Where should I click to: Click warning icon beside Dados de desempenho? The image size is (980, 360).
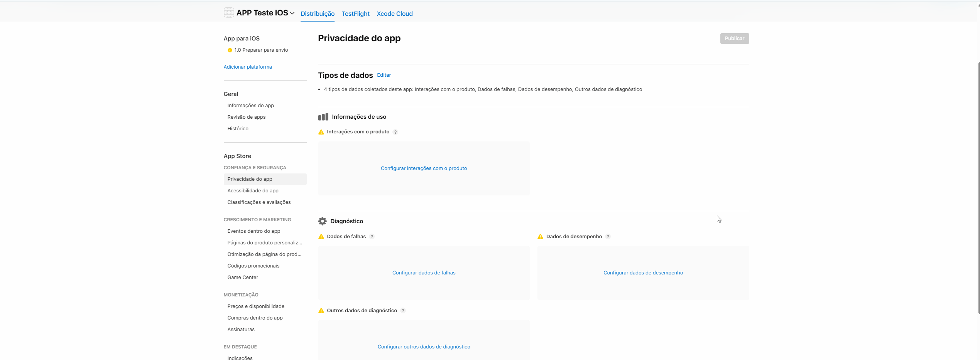click(540, 237)
